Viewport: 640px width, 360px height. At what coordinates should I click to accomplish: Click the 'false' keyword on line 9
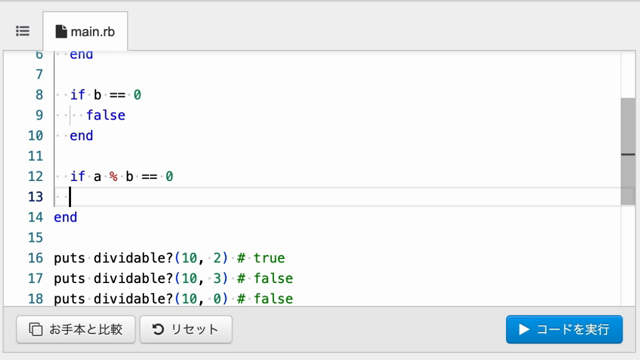[106, 115]
